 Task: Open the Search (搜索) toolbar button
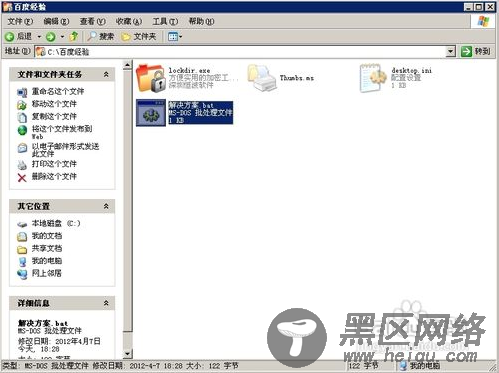[x=100, y=36]
